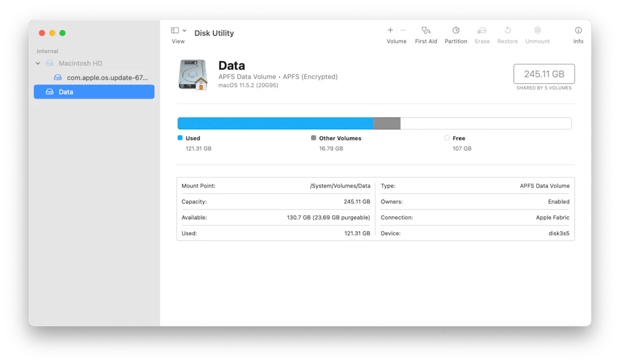This screenshot has height=364, width=620.
Task: Click the 'Internal' sidebar section header
Action: point(47,51)
